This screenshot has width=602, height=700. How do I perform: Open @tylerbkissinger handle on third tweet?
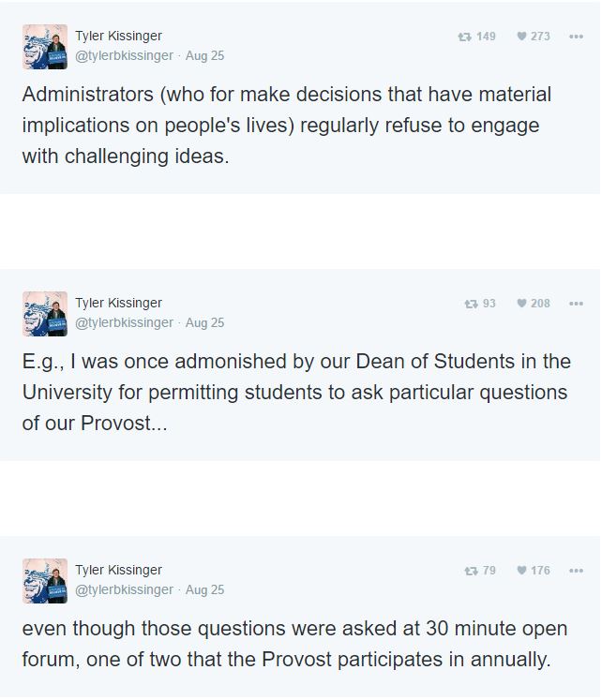(124, 589)
